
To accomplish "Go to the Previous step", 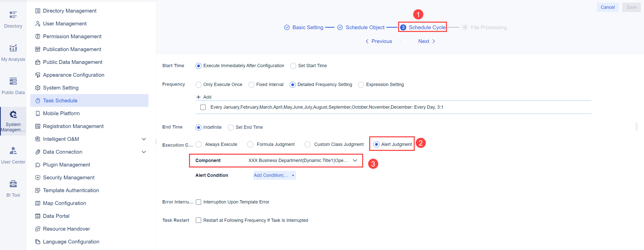I will [378, 41].
